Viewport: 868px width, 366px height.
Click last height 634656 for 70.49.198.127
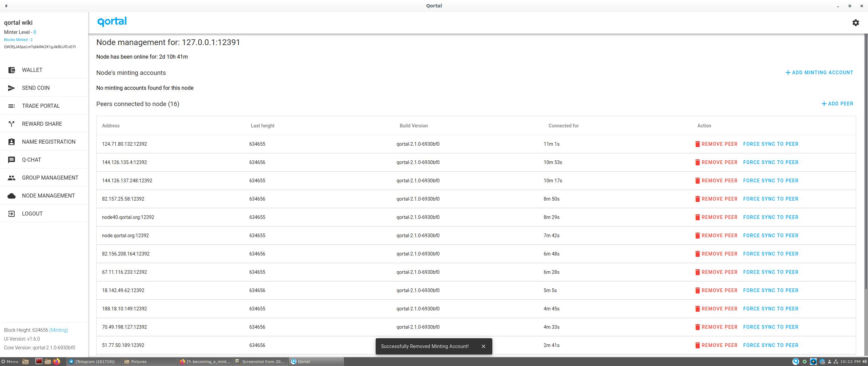pos(257,327)
